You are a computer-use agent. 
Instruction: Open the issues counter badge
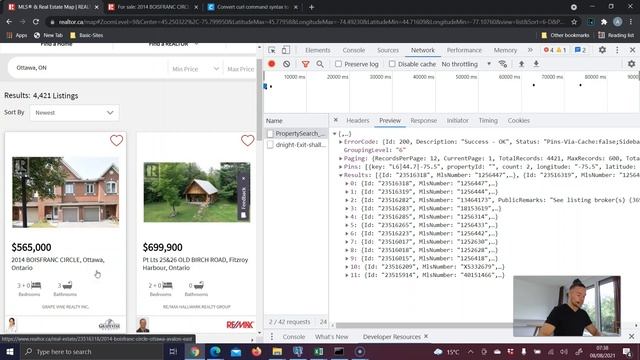pyautogui.click(x=580, y=50)
